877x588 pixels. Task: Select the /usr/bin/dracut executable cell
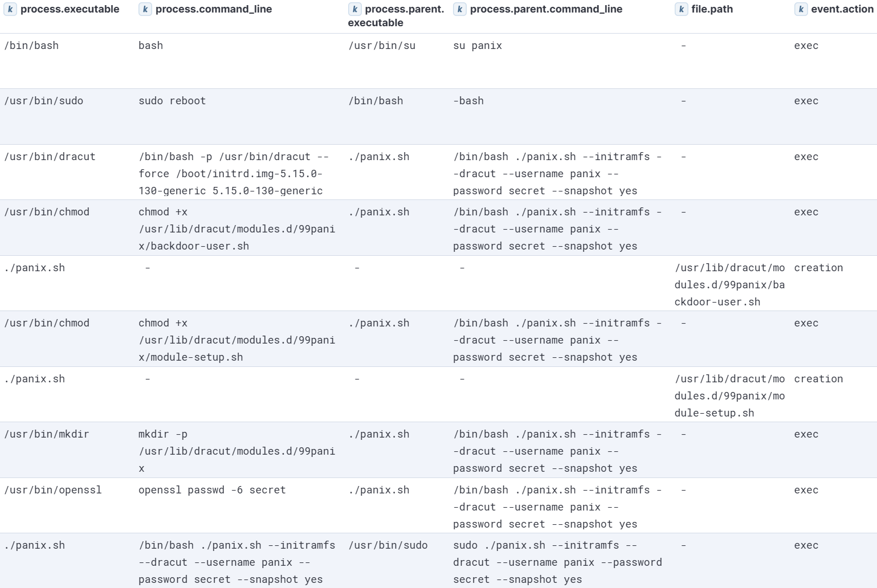[x=50, y=157]
